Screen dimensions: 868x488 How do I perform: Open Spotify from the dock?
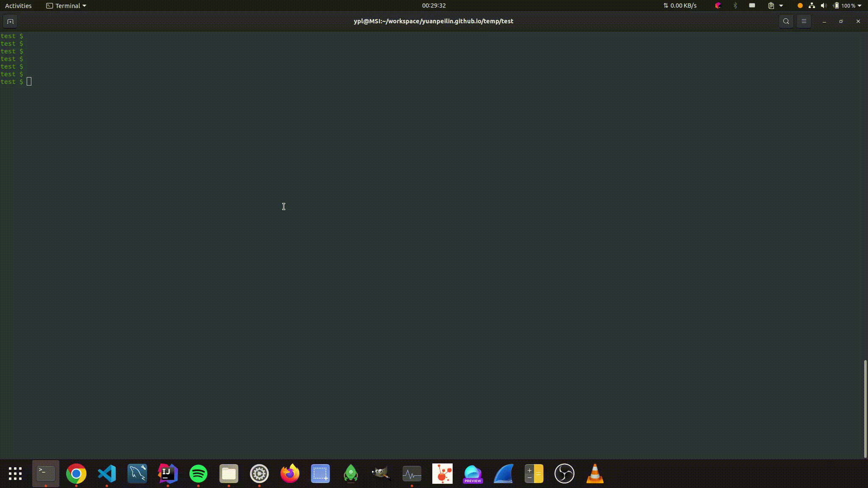click(x=198, y=474)
